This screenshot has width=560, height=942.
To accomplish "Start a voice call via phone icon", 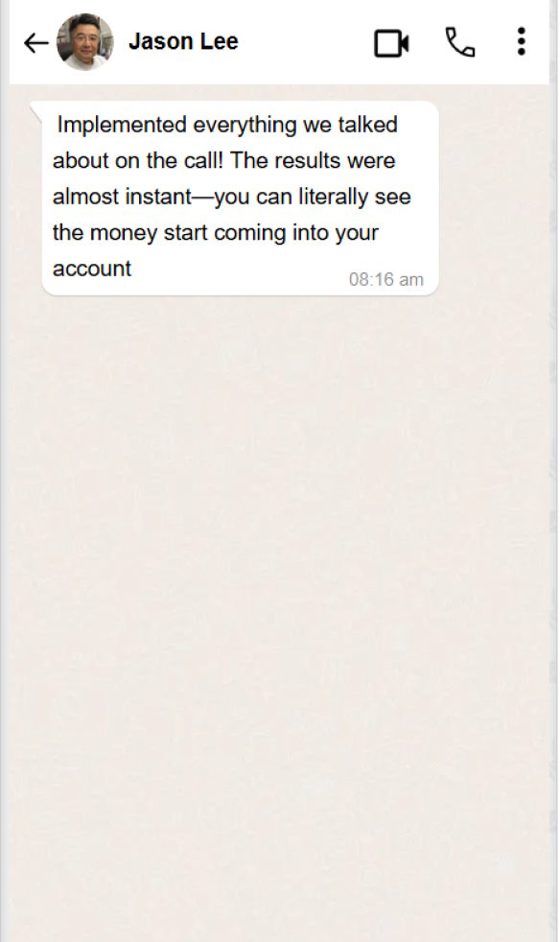I will [x=459, y=42].
